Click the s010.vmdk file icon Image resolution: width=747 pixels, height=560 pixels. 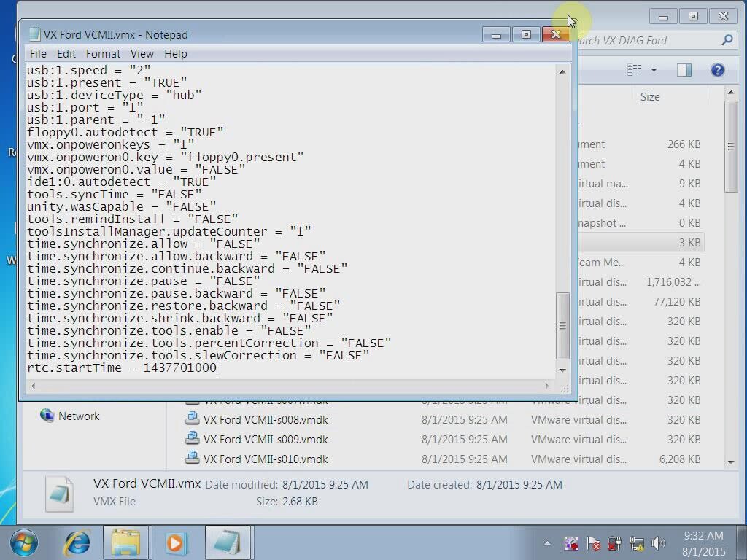[192, 458]
